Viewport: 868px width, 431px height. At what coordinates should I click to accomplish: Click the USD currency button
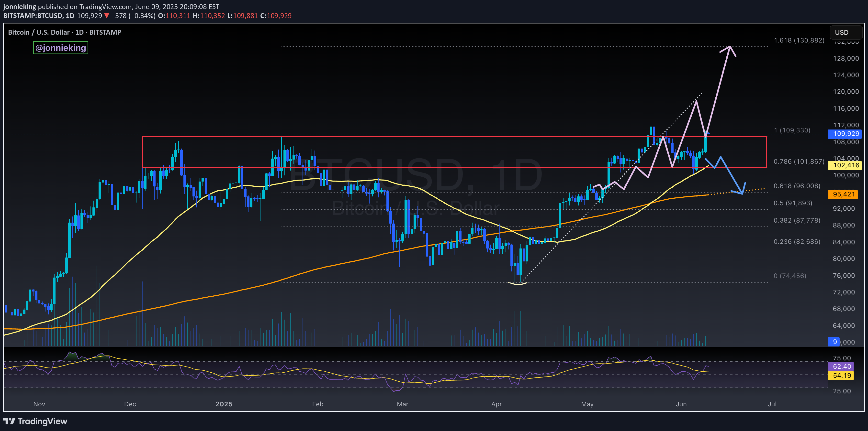click(x=846, y=32)
